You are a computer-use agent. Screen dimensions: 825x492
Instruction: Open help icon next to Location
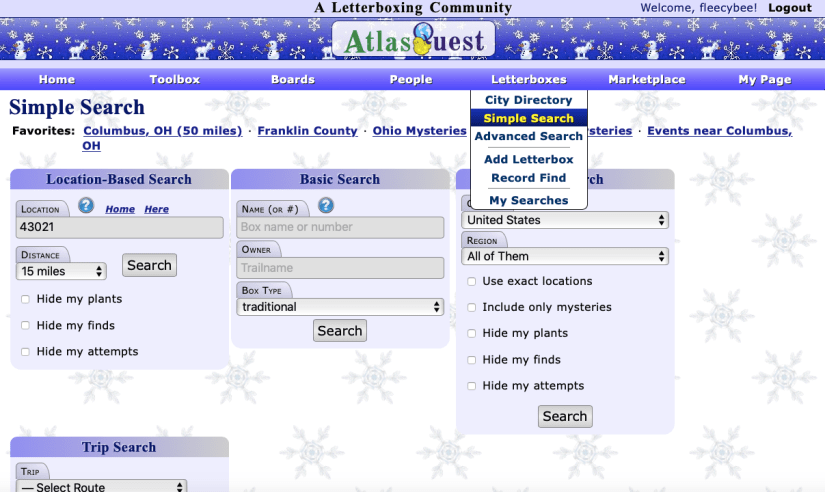86,205
